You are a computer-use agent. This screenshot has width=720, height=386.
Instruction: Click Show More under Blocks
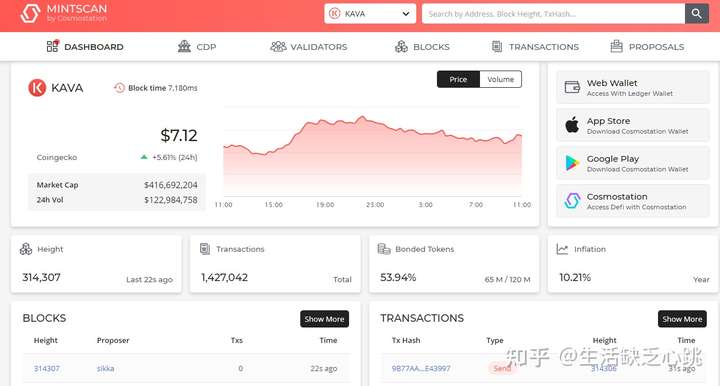point(325,319)
